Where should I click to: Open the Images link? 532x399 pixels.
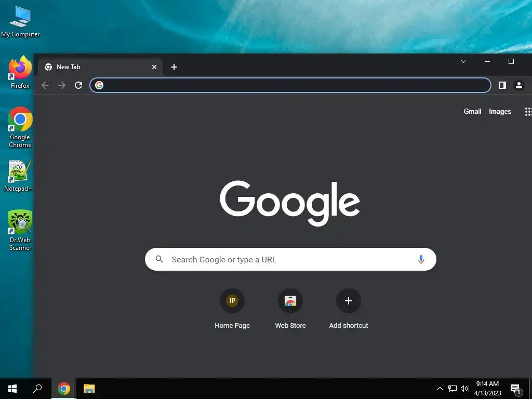tap(500, 111)
